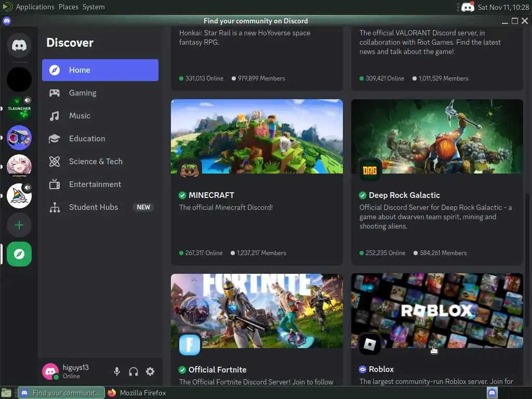Select the Gaming category

click(100, 93)
